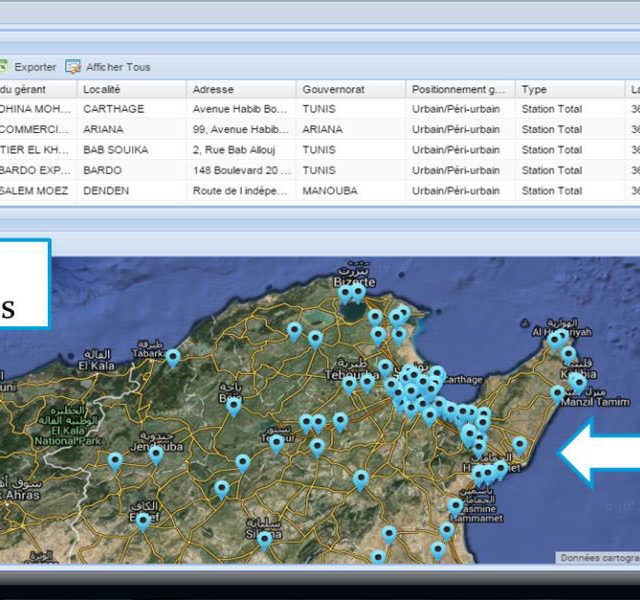Click the Positionnement column header
Screen dimensions: 640x600
(460, 89)
